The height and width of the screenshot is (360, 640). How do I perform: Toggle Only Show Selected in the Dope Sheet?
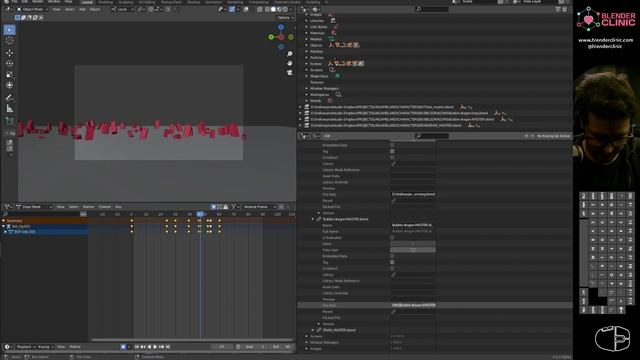tap(213, 207)
